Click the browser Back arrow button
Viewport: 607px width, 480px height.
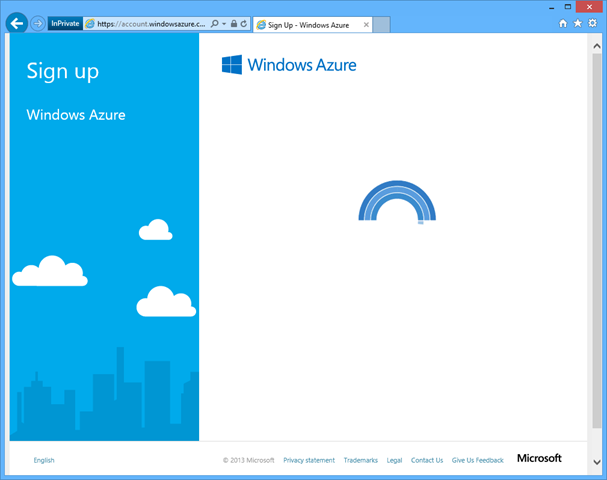17,23
